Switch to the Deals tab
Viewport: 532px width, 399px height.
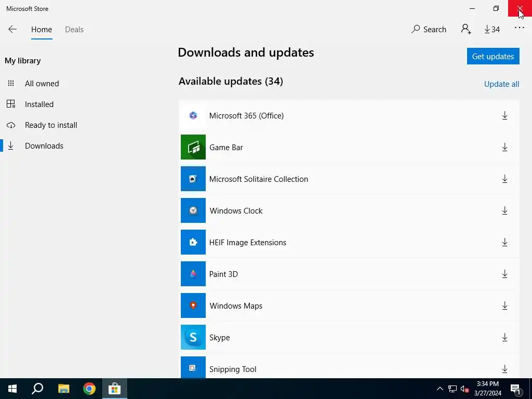click(x=74, y=30)
